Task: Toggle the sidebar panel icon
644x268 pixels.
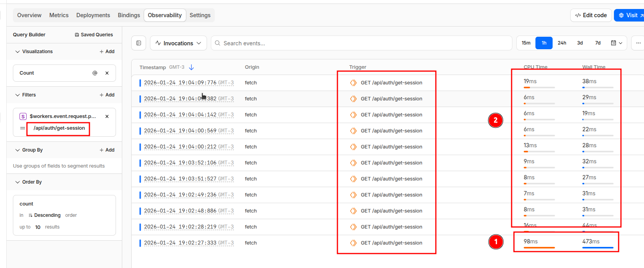Action: coord(139,43)
